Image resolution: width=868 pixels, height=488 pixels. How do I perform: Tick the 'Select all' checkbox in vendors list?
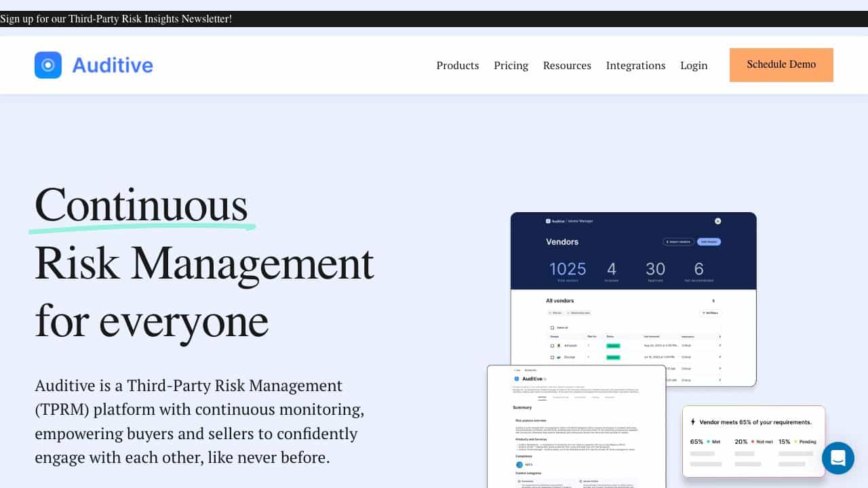[552, 327]
